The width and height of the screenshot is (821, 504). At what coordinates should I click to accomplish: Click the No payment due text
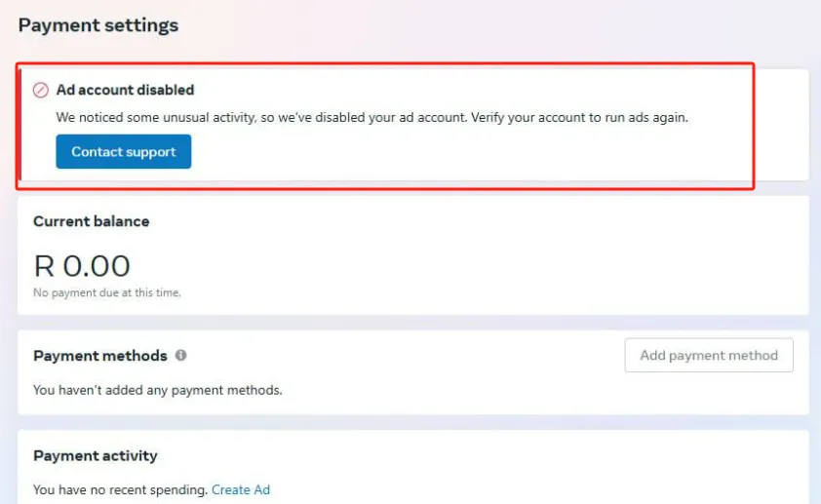[x=107, y=292]
